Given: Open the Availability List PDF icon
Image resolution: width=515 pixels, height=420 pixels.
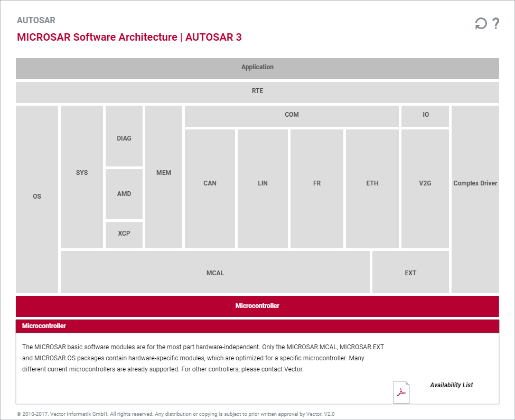Looking at the screenshot, I should (x=401, y=392).
